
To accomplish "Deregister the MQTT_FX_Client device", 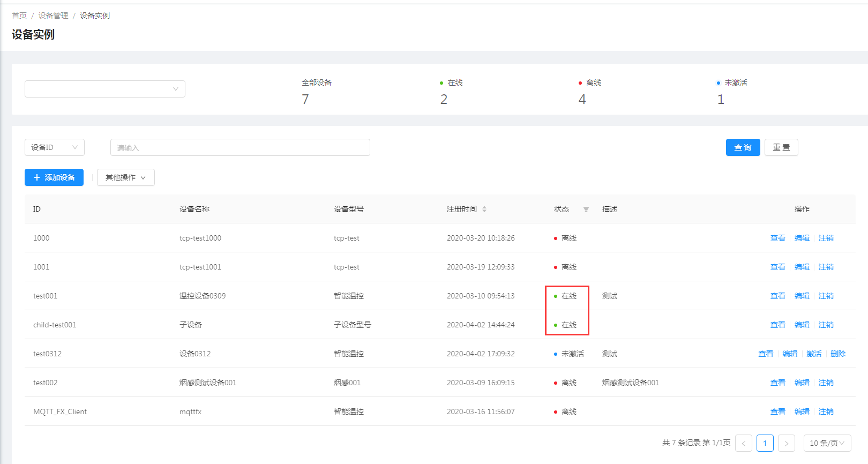I will pyautogui.click(x=826, y=411).
